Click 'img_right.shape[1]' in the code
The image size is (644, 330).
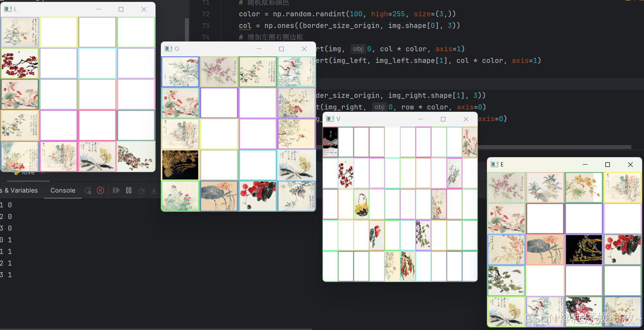[x=426, y=96]
